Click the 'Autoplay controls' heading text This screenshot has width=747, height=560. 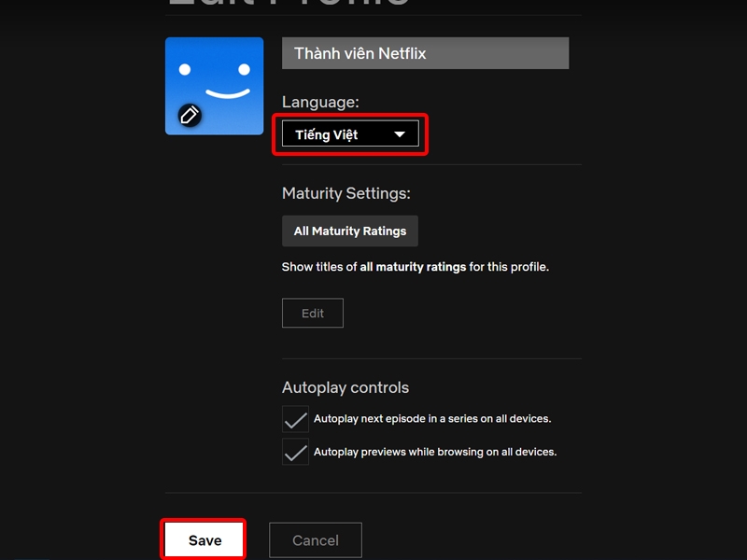pos(345,387)
